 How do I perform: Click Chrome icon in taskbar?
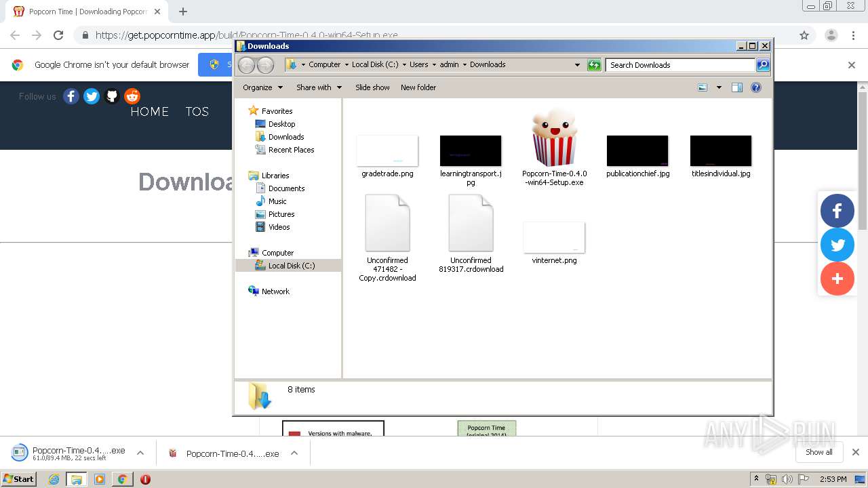click(x=122, y=479)
